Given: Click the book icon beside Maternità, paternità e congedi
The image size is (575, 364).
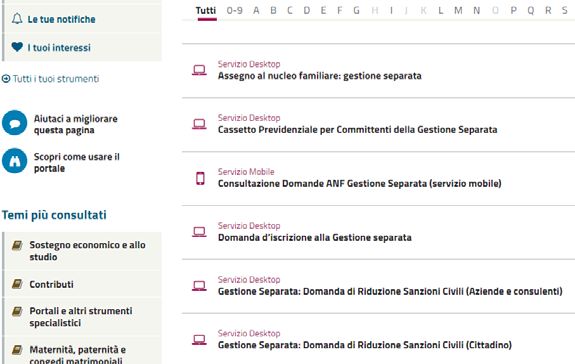Looking at the screenshot, I should [x=17, y=350].
